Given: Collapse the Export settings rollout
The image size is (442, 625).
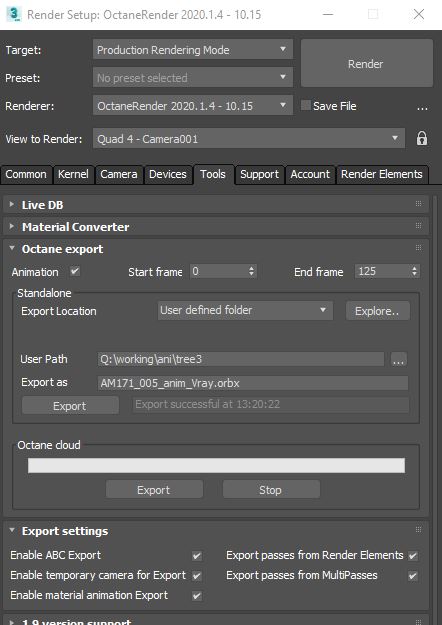Looking at the screenshot, I should 12,531.
